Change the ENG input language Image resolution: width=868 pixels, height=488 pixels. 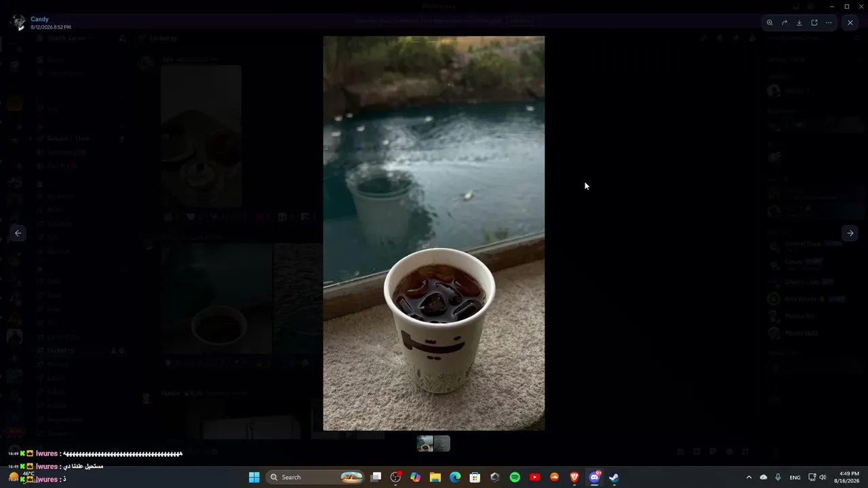pos(795,477)
